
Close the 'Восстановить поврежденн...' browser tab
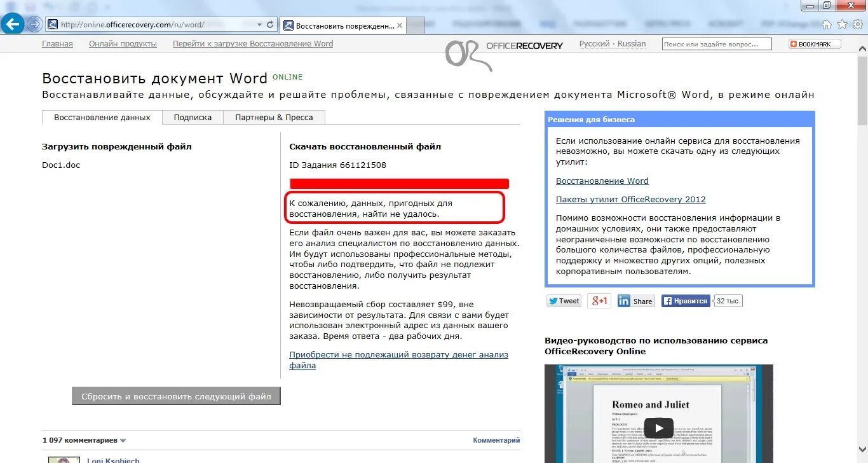point(400,25)
